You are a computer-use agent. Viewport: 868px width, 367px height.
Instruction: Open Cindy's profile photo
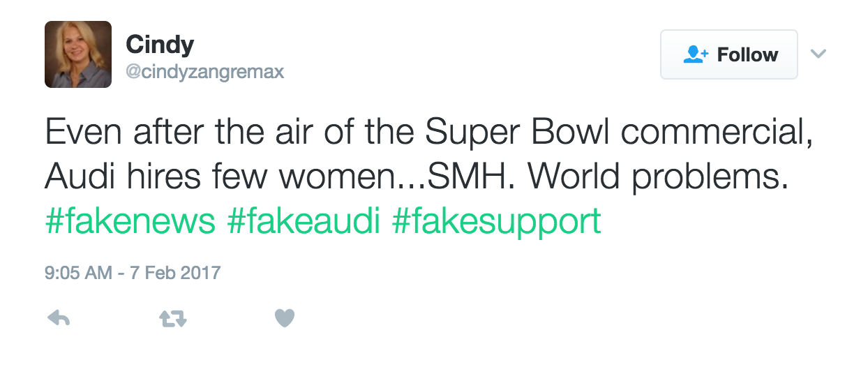click(x=78, y=54)
